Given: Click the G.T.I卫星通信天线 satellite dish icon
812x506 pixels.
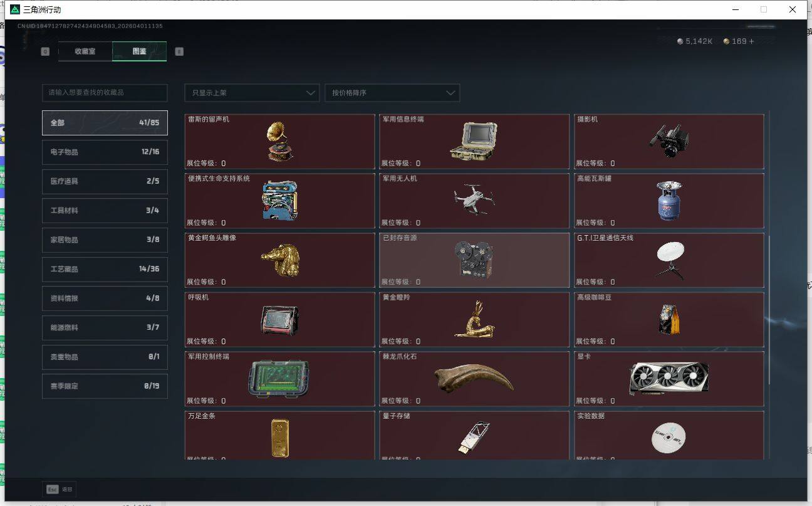Looking at the screenshot, I should pos(669,260).
